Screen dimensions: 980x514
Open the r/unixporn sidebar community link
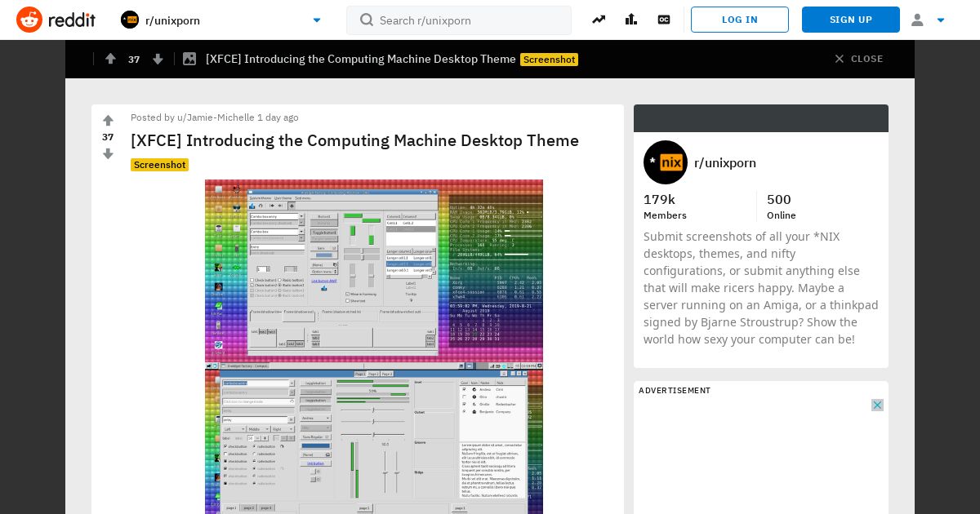725,162
